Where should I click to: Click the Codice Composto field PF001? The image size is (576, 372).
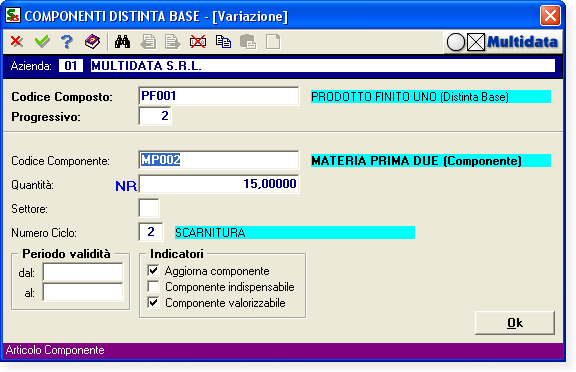tap(219, 96)
